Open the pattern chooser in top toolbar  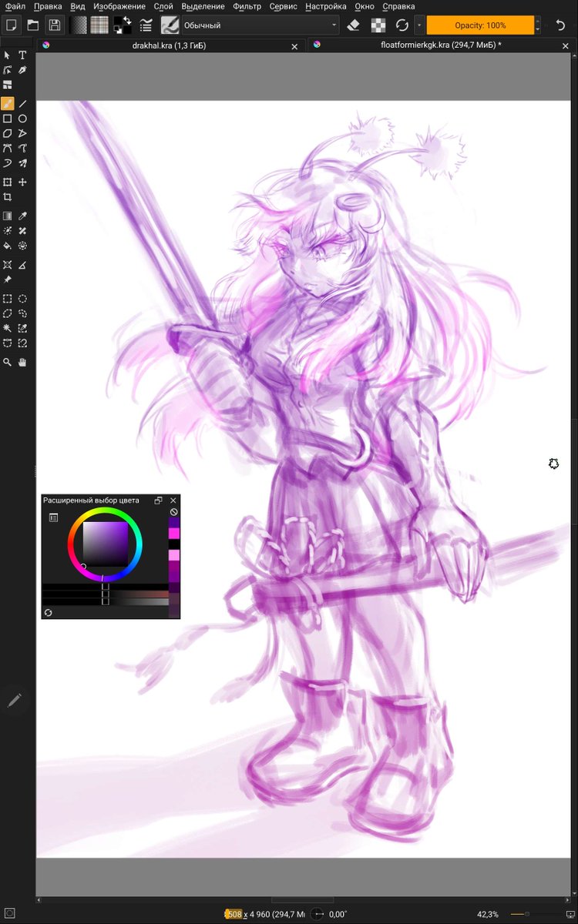point(99,25)
